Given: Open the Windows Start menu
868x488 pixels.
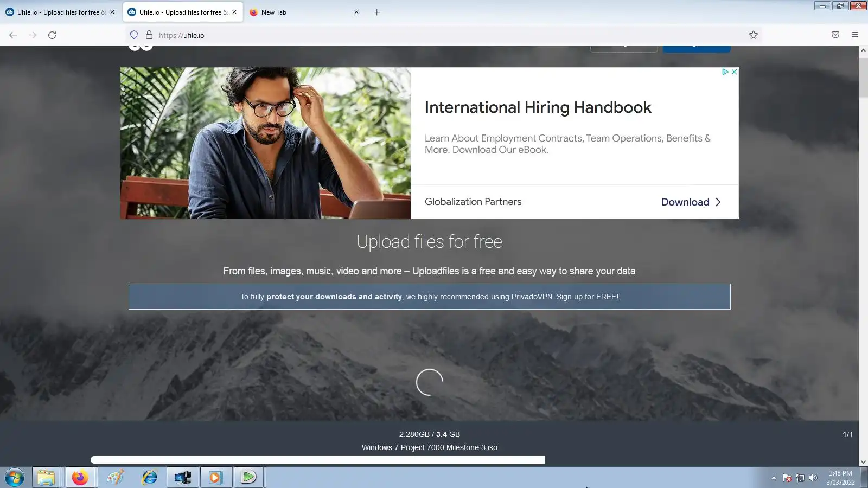Looking at the screenshot, I should (15, 478).
